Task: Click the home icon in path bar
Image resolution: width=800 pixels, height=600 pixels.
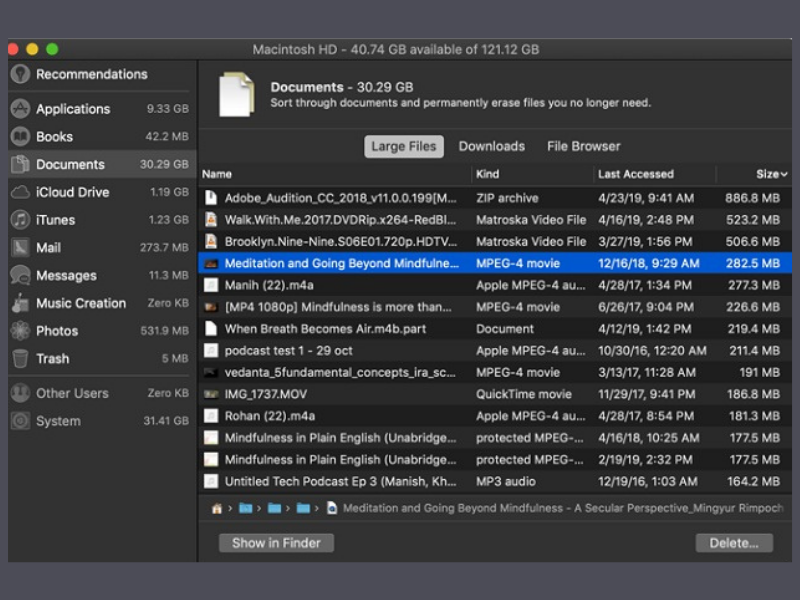Action: tap(217, 508)
